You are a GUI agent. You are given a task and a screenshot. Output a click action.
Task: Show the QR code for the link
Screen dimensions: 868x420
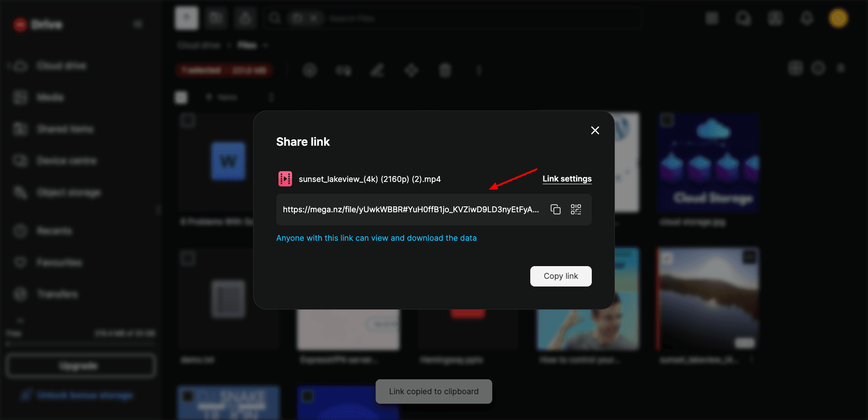click(x=576, y=210)
